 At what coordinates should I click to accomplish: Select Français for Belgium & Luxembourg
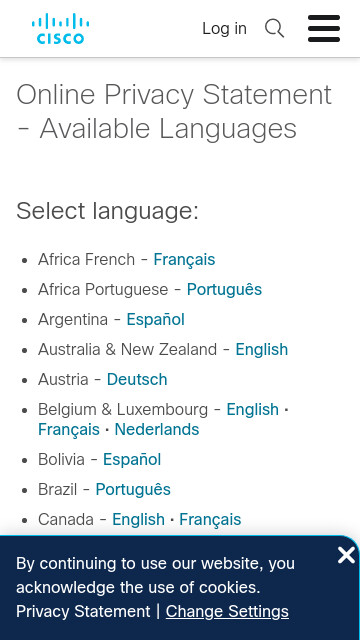[69, 429]
